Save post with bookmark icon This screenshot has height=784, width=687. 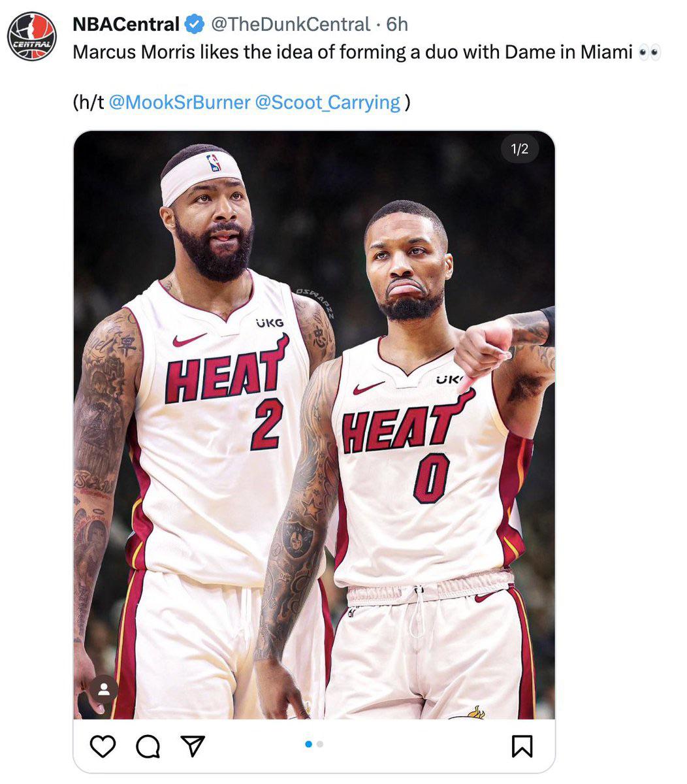522,745
